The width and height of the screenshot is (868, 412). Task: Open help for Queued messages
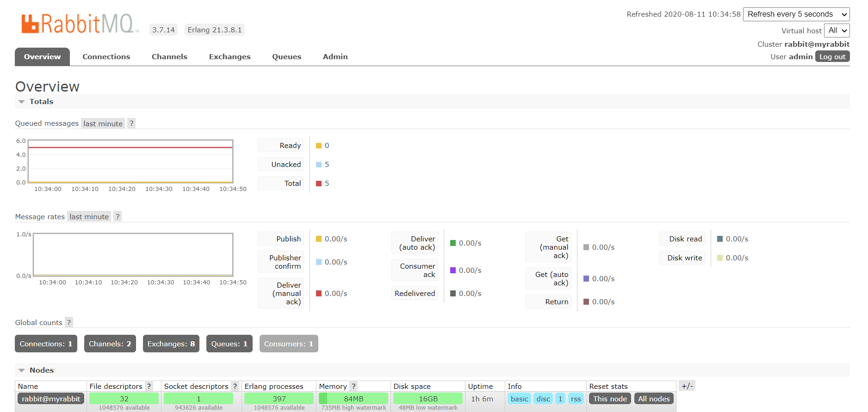(x=131, y=123)
